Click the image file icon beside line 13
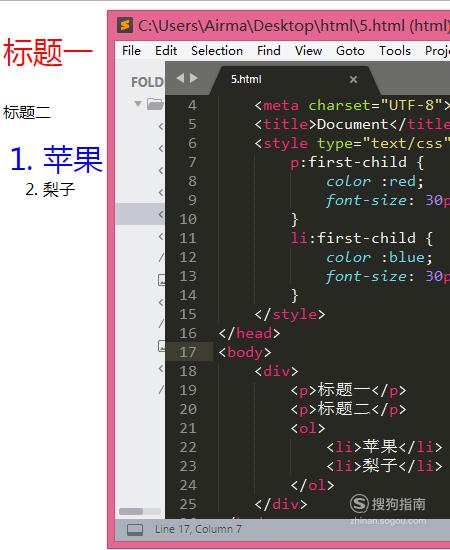The image size is (450, 550). point(162,280)
